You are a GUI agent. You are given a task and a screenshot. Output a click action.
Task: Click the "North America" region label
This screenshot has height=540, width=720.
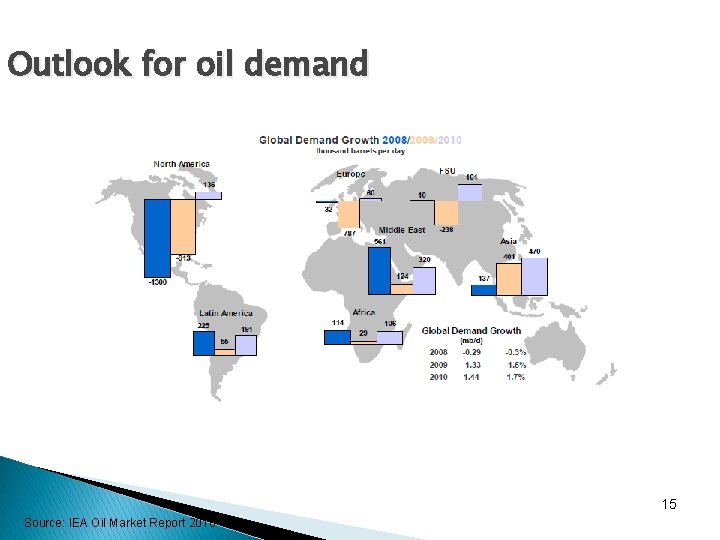click(x=181, y=164)
